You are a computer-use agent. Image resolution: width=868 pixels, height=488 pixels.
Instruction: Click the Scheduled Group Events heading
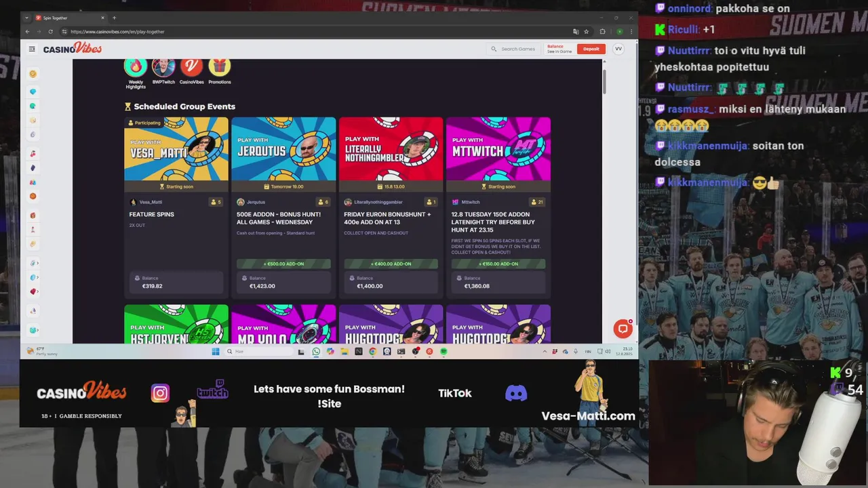click(184, 106)
